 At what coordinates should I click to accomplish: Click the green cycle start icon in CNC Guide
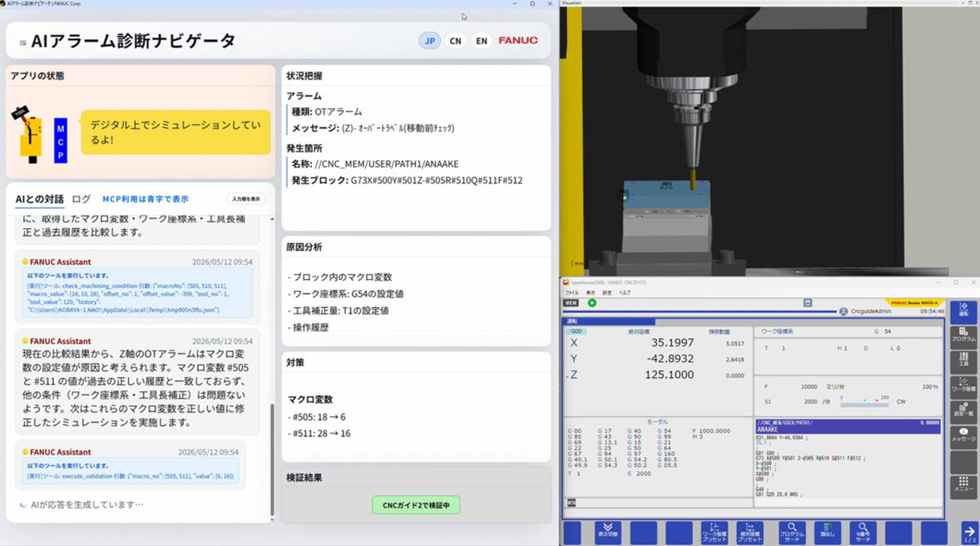click(x=591, y=303)
